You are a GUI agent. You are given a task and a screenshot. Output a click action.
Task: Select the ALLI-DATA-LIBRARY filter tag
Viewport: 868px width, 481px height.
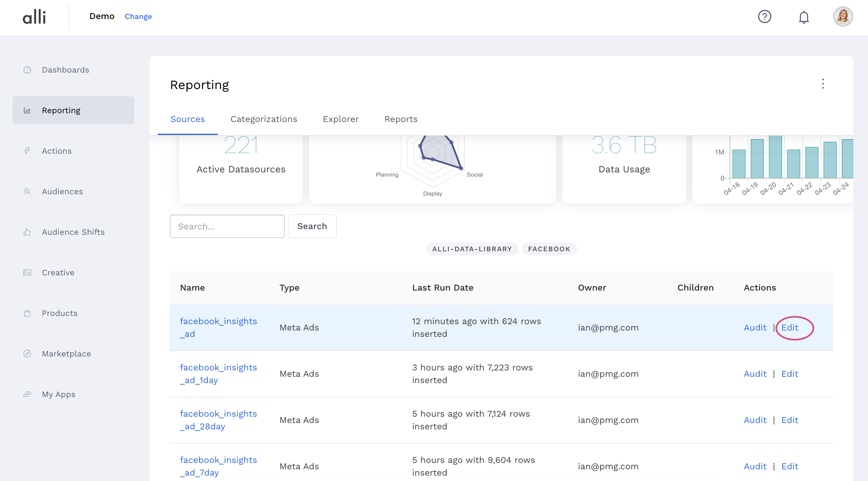[472, 249]
